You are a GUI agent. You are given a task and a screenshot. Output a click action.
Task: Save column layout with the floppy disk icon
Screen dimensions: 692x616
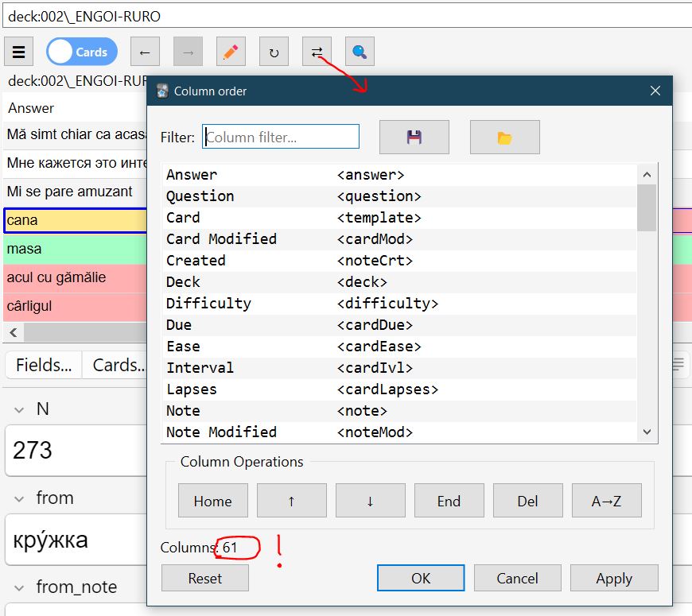(x=414, y=138)
